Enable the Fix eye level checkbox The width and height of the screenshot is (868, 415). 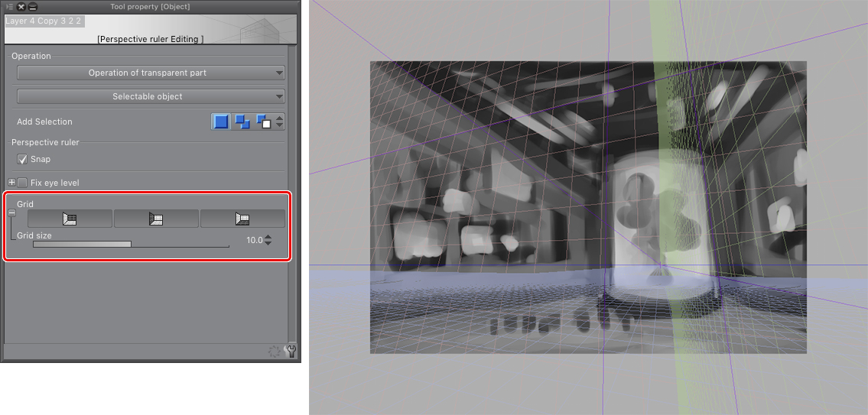22,183
